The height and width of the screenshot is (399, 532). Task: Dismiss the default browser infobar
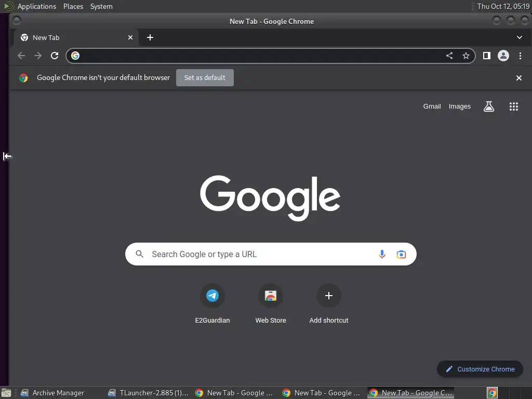(x=519, y=78)
